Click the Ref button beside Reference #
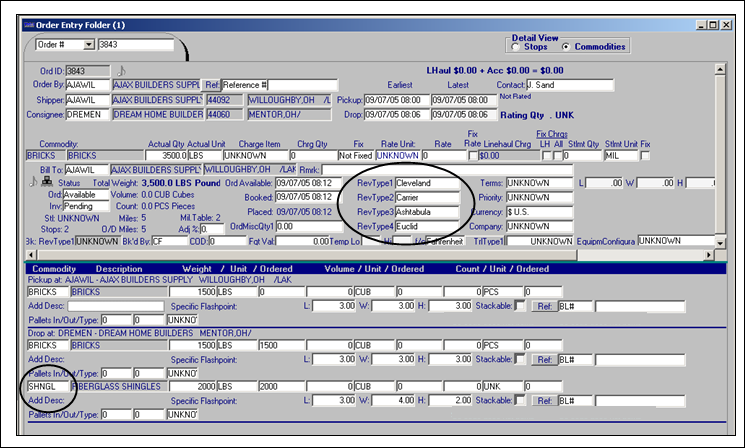 tap(212, 86)
